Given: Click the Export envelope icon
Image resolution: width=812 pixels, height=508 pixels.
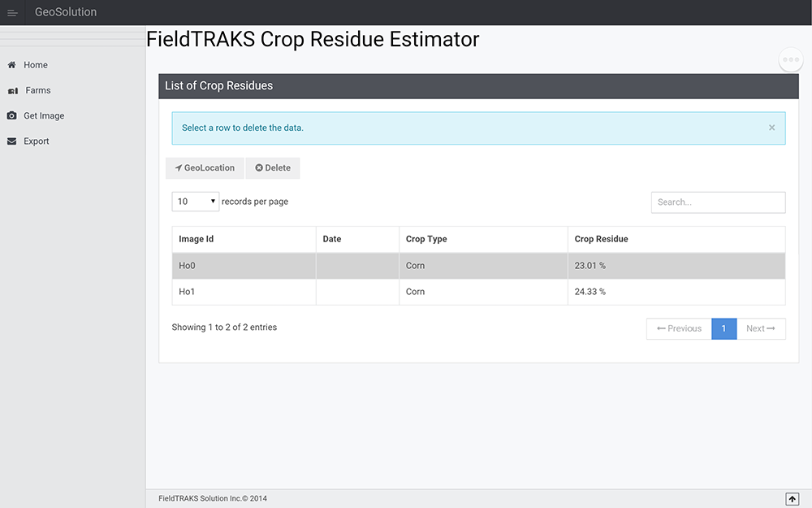Looking at the screenshot, I should tap(11, 141).
